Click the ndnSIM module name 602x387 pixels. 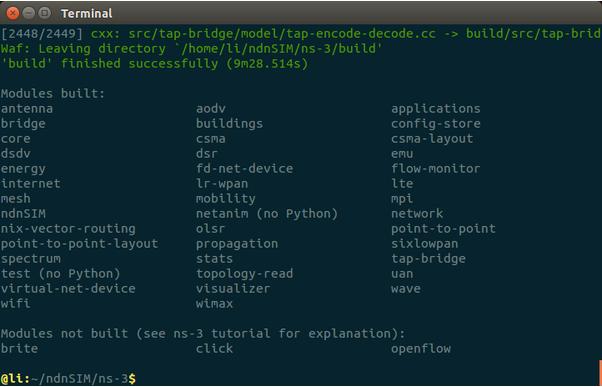pos(23,213)
